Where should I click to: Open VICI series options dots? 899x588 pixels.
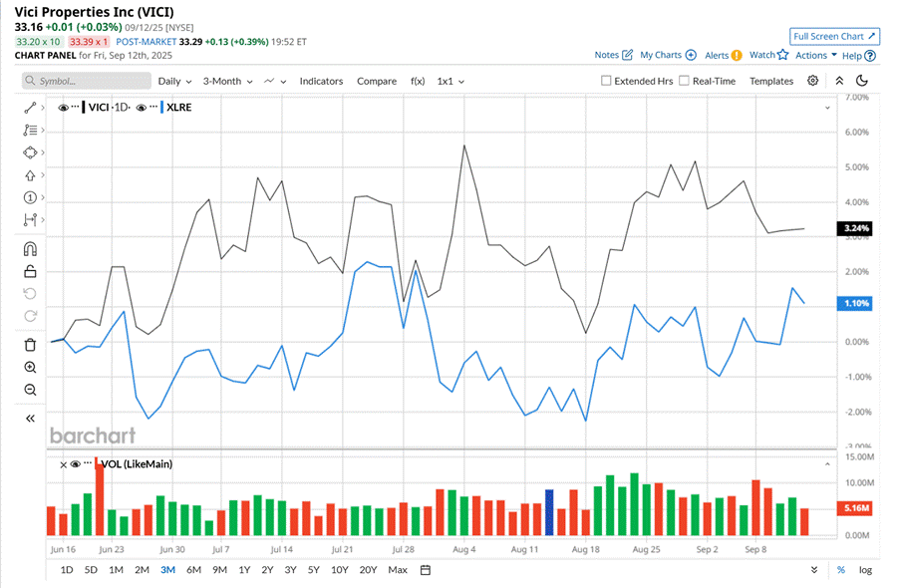pyautogui.click(x=75, y=108)
